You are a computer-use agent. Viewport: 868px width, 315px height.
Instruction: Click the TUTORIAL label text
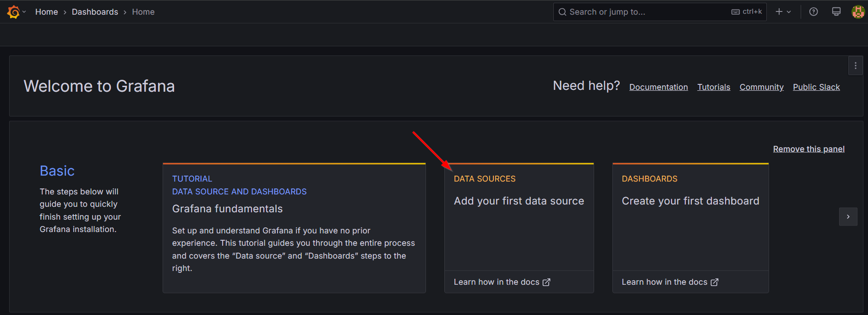[x=192, y=179]
